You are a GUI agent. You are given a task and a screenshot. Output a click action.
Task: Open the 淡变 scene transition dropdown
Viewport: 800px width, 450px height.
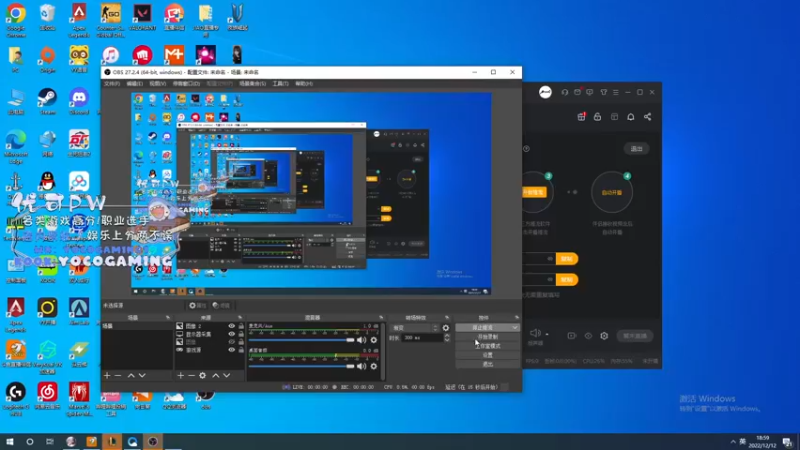(414, 328)
